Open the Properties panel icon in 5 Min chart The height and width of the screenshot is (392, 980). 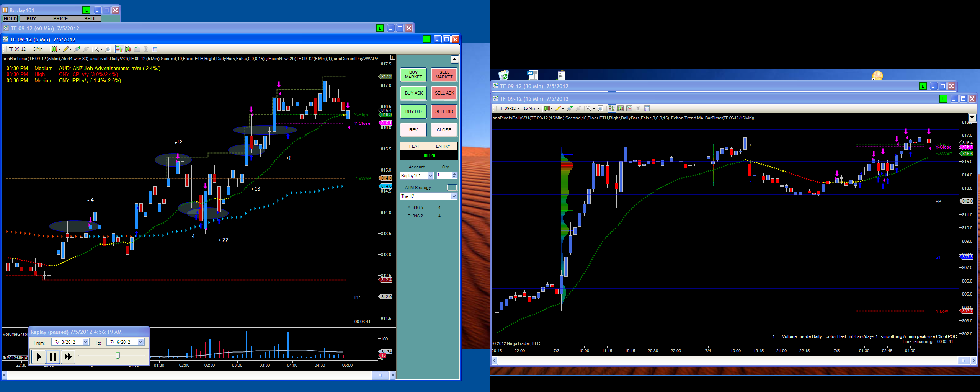coord(155,49)
